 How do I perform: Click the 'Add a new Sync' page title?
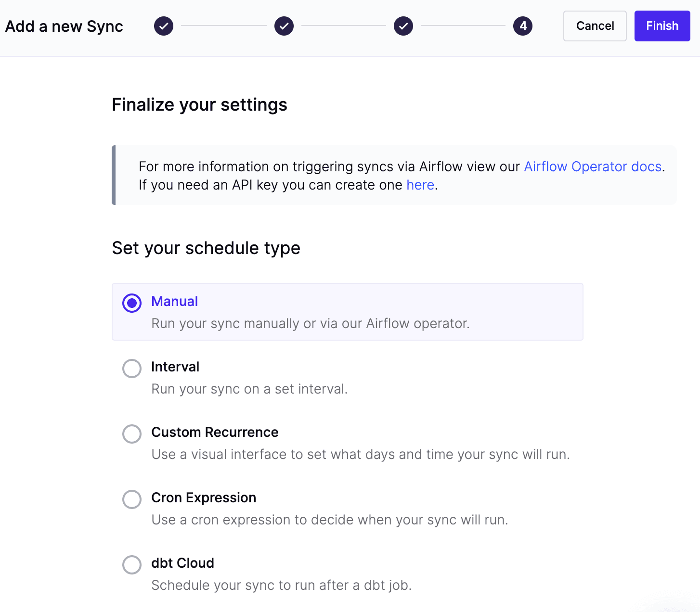point(64,26)
